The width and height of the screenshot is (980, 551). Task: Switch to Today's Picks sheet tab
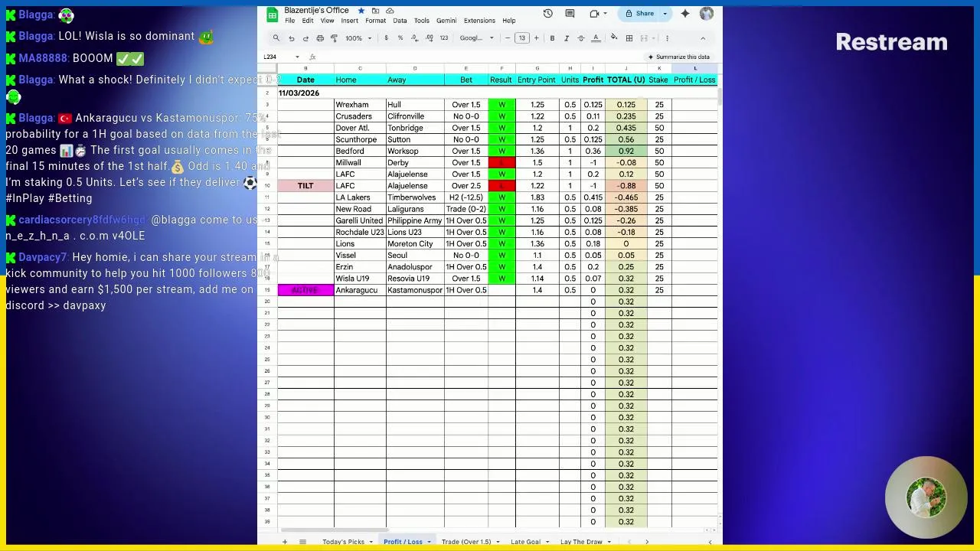click(x=343, y=542)
